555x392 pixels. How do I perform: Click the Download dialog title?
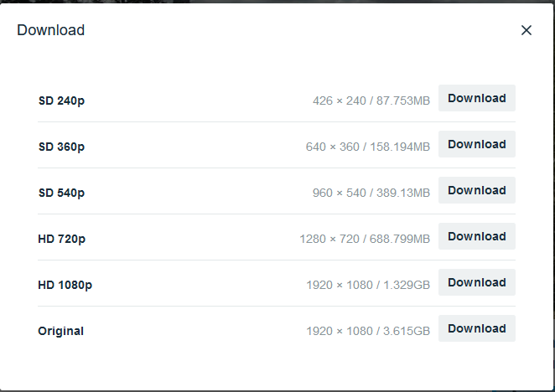[x=50, y=30]
